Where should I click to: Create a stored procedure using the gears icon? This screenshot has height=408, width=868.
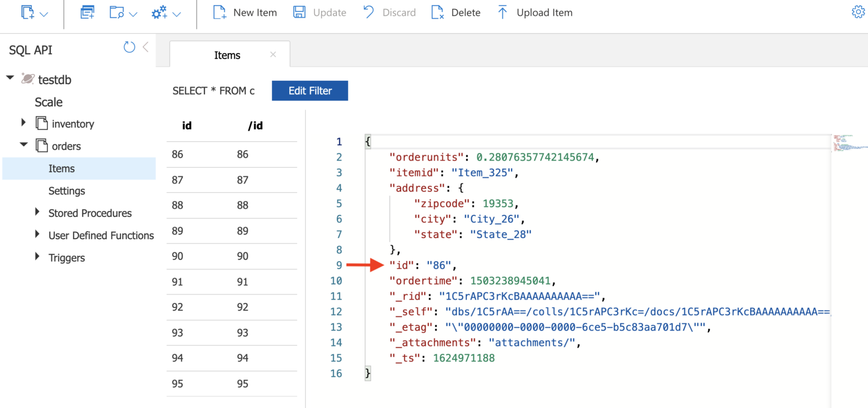(x=159, y=11)
